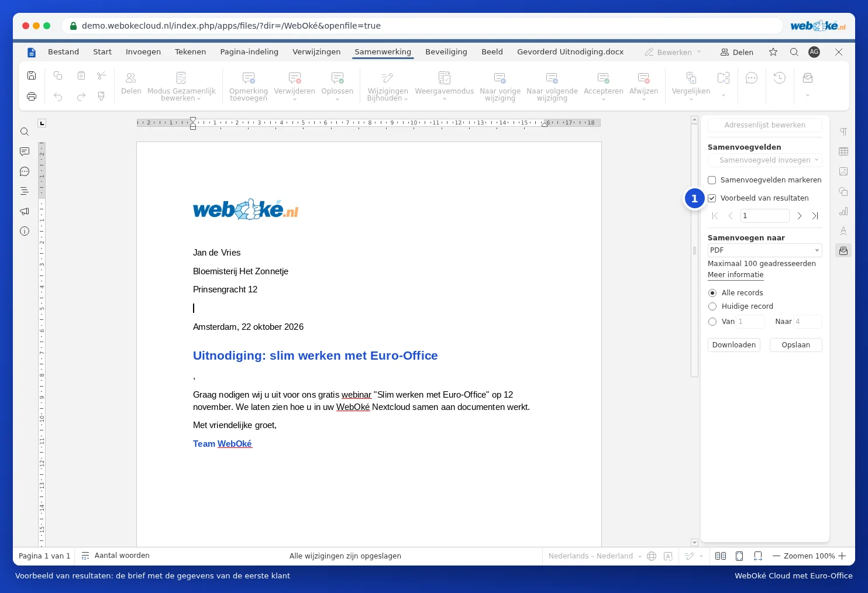Go to the next record arrow

pyautogui.click(x=800, y=216)
